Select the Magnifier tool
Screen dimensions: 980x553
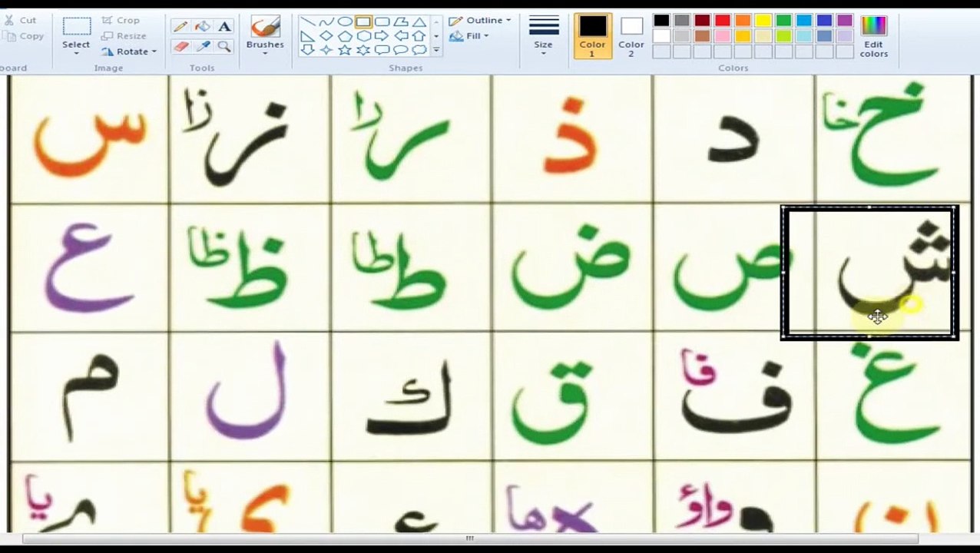[224, 47]
